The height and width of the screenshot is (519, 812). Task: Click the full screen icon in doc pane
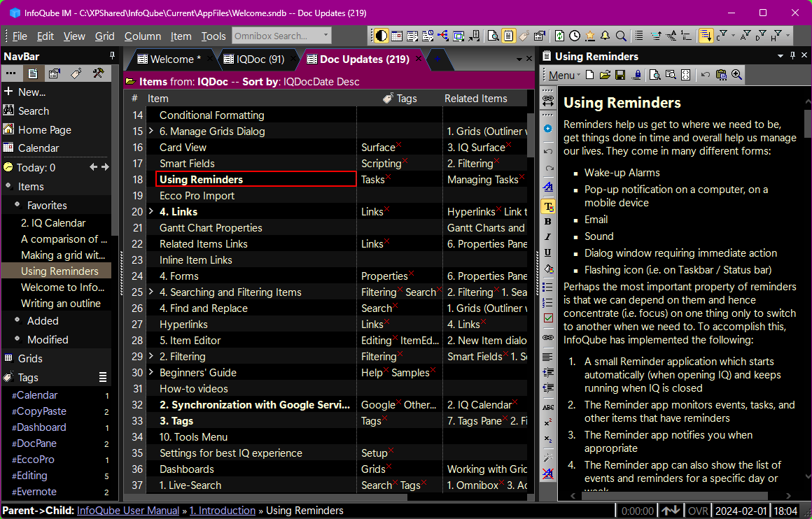coord(685,75)
